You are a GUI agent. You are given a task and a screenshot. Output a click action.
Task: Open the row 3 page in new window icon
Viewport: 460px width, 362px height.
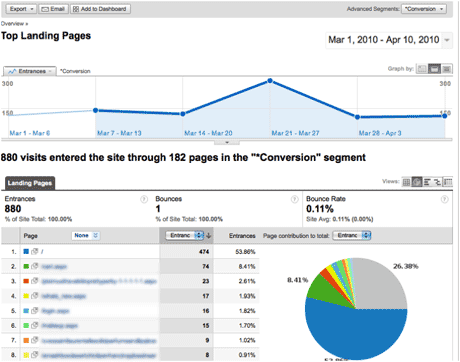coord(35,281)
